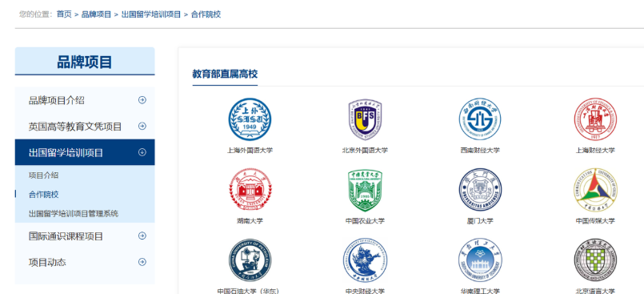The height and width of the screenshot is (294, 644).
Task: Click the 西南财经大学 logo
Action: pyautogui.click(x=480, y=119)
